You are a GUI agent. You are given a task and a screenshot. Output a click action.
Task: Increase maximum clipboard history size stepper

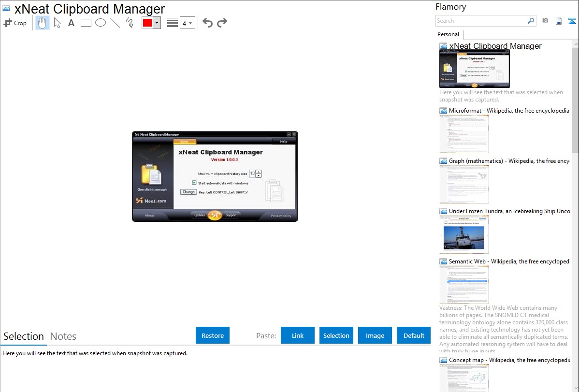pyautogui.click(x=259, y=172)
